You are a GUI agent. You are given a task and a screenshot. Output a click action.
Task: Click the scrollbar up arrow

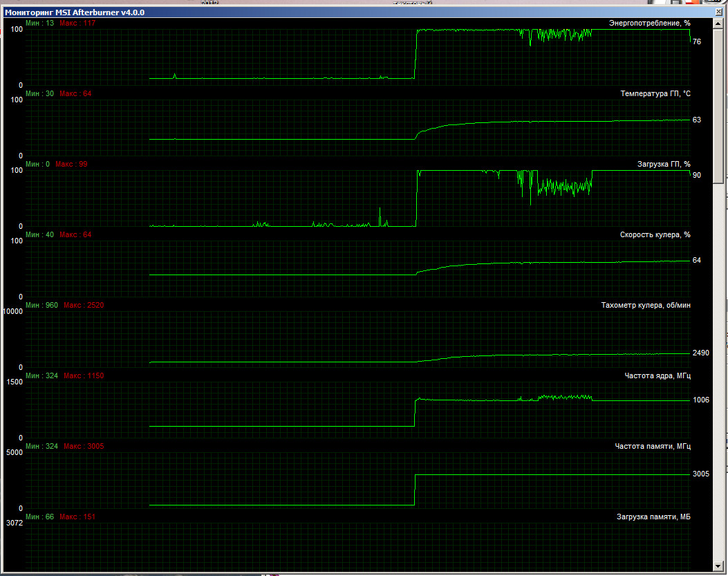(x=718, y=24)
